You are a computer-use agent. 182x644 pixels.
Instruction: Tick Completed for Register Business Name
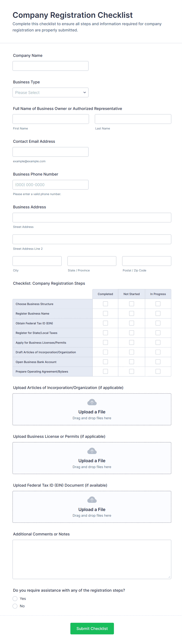pyautogui.click(x=105, y=313)
